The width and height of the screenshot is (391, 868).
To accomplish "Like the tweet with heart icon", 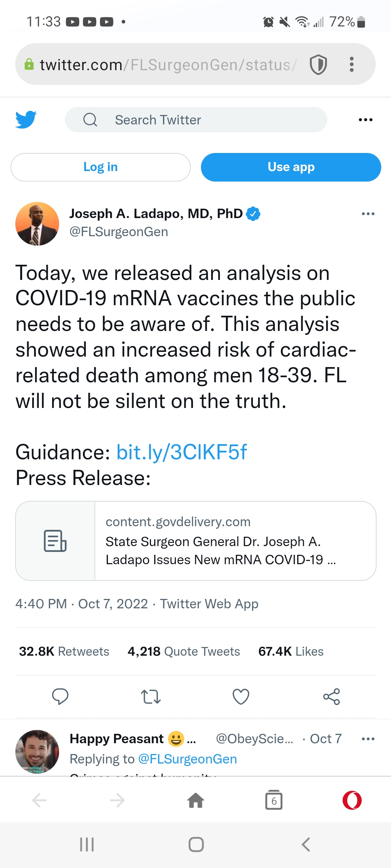I will coord(241,696).
